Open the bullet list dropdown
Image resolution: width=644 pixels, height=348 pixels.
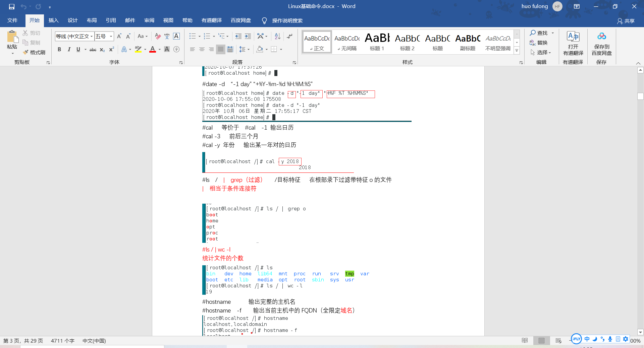coord(199,36)
